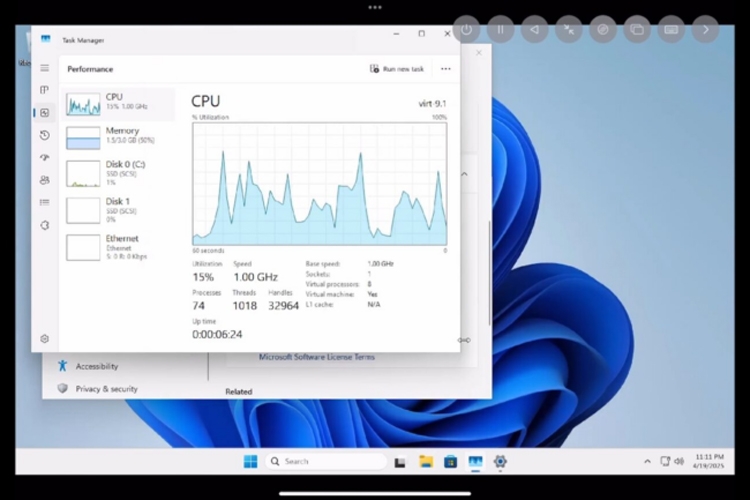Open Task View from the taskbar
The width and height of the screenshot is (750, 500).
pyautogui.click(x=400, y=462)
